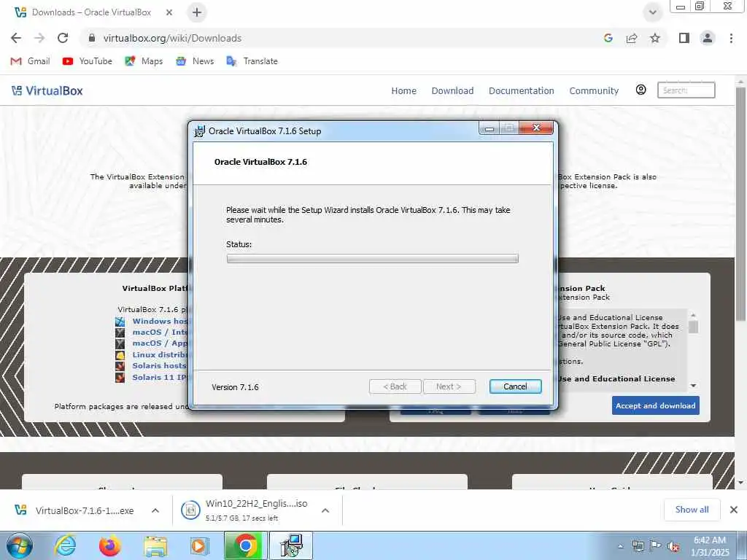This screenshot has width=747, height=560.
Task: Go to Home in site navigation
Action: pyautogui.click(x=403, y=90)
